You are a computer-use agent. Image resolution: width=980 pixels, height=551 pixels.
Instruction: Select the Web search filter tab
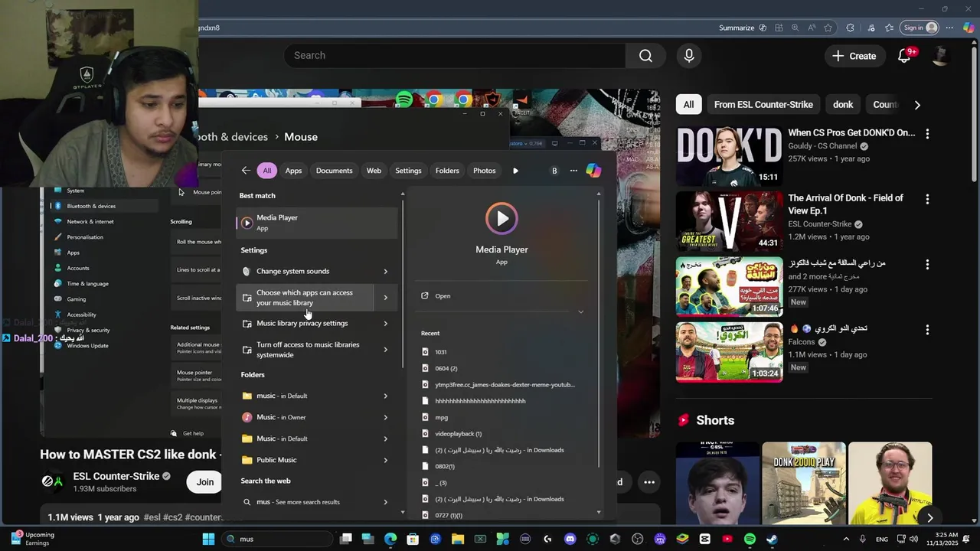tap(374, 171)
